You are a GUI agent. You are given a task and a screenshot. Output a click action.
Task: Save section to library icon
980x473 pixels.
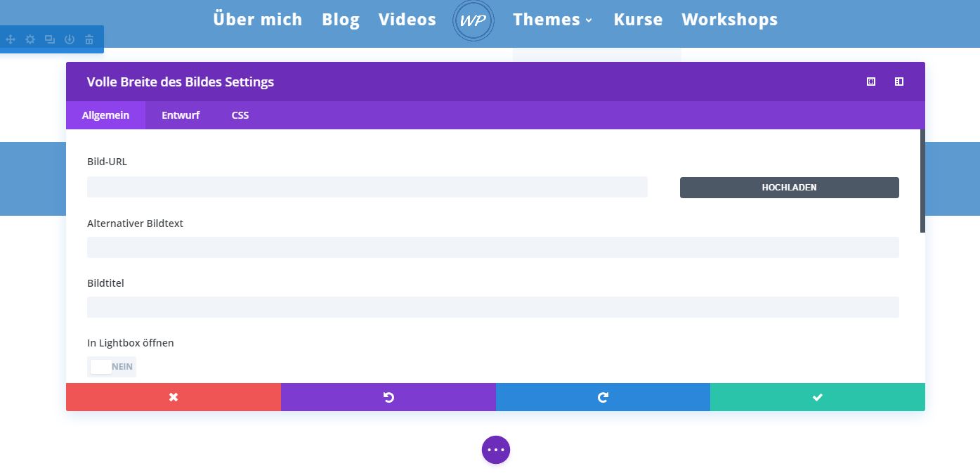click(x=70, y=40)
